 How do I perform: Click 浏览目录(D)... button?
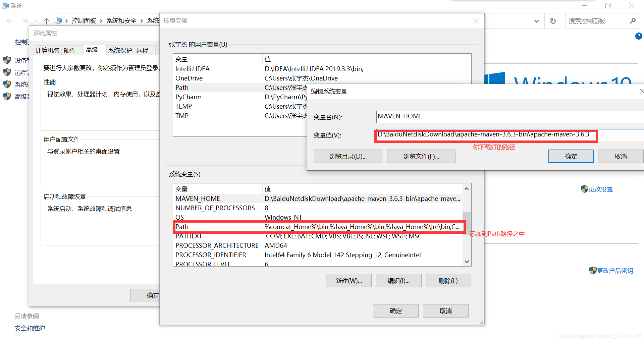348,157
